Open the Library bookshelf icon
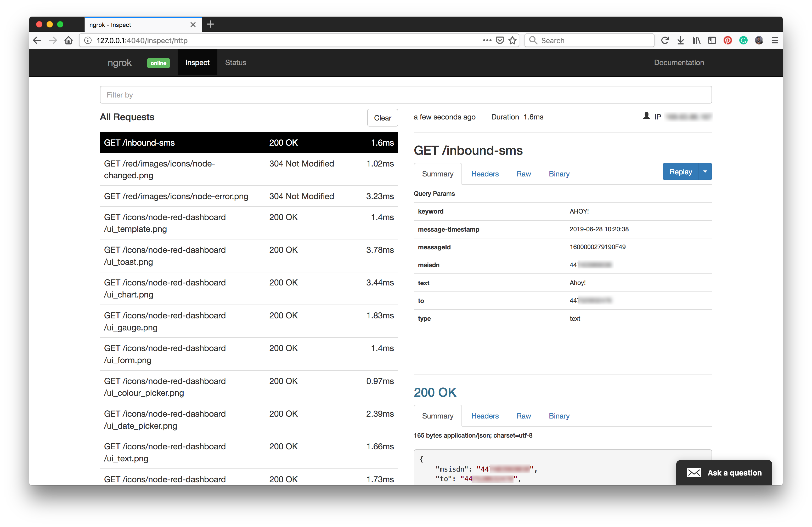Screen dimensions: 812x527 point(696,41)
